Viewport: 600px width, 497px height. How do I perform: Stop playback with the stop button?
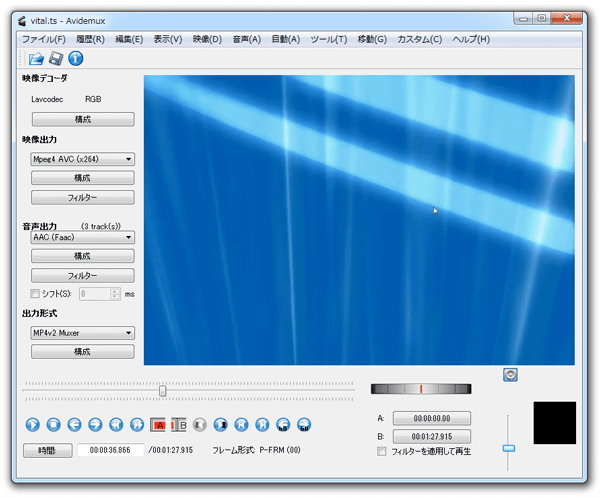click(54, 425)
